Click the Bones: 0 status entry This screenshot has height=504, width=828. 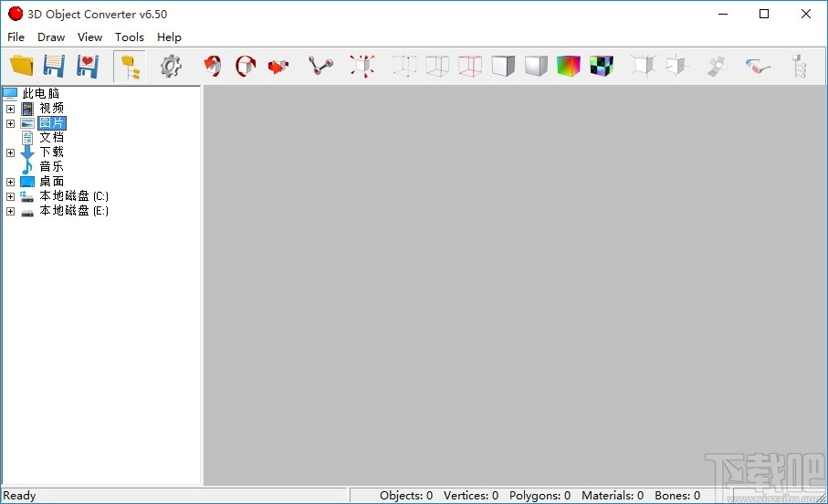tap(677, 496)
